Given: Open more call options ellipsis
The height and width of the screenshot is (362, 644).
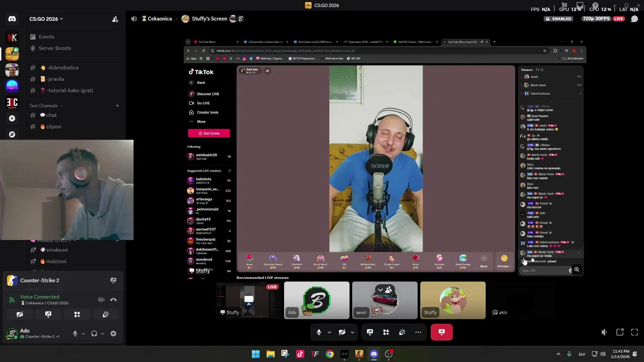Looking at the screenshot, I should coord(418,332).
